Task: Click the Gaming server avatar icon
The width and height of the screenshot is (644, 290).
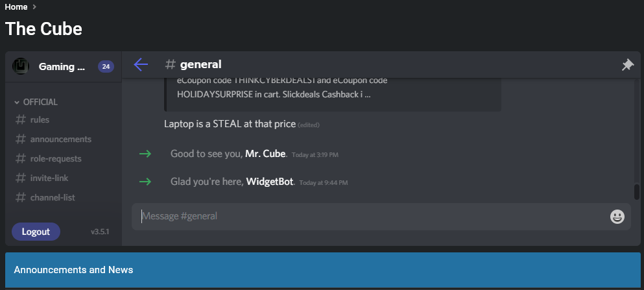Action: coord(21,66)
